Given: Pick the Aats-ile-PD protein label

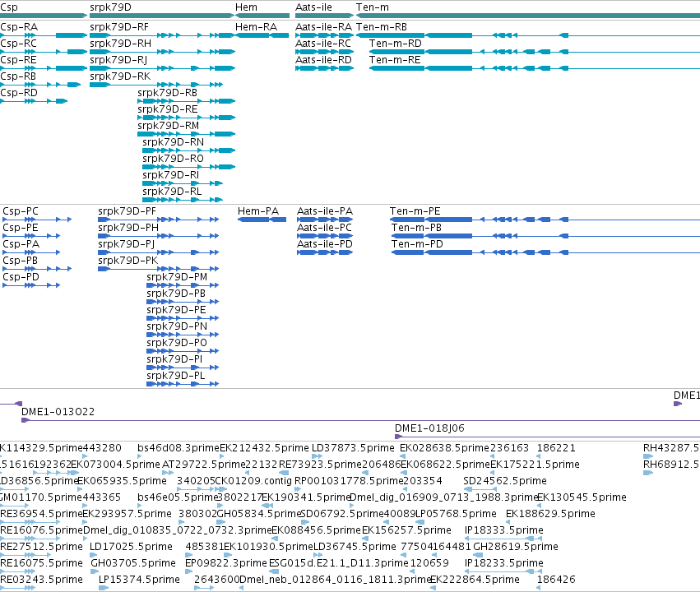Looking at the screenshot, I should click(325, 244).
